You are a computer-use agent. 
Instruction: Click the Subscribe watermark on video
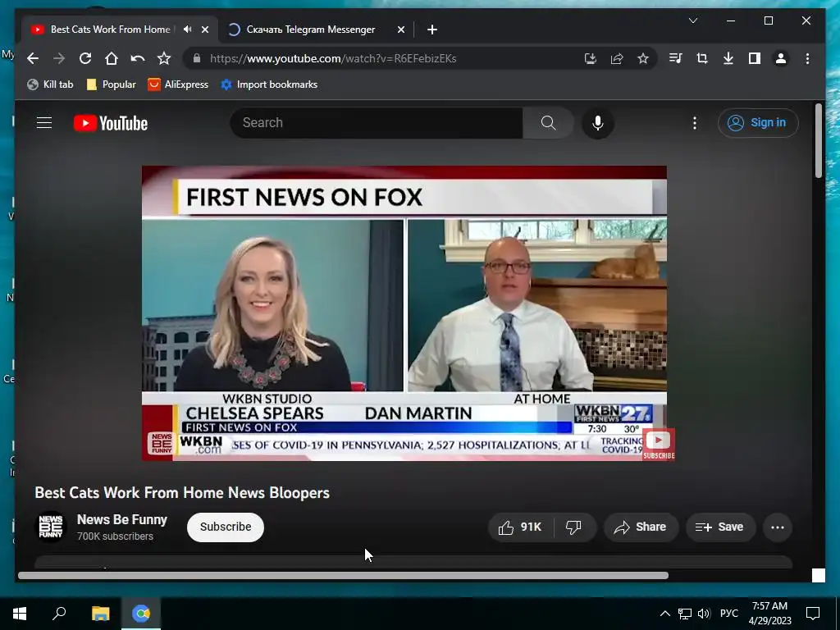point(659,445)
